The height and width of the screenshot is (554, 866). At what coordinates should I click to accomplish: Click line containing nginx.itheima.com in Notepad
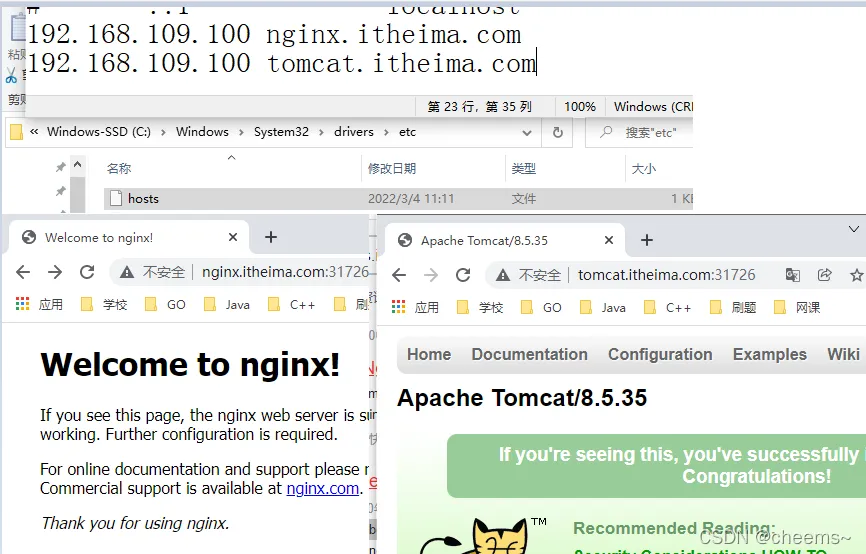pos(274,35)
